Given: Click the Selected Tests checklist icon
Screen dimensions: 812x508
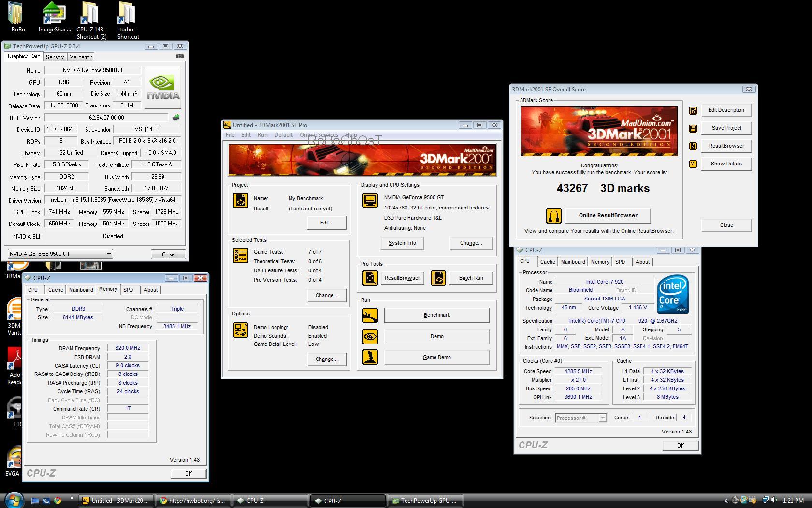Looking at the screenshot, I should point(241,255).
